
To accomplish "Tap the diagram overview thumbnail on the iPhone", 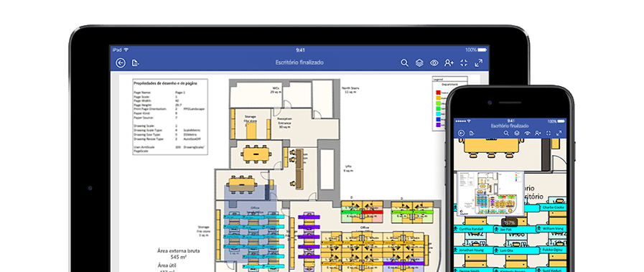I will 491,192.
